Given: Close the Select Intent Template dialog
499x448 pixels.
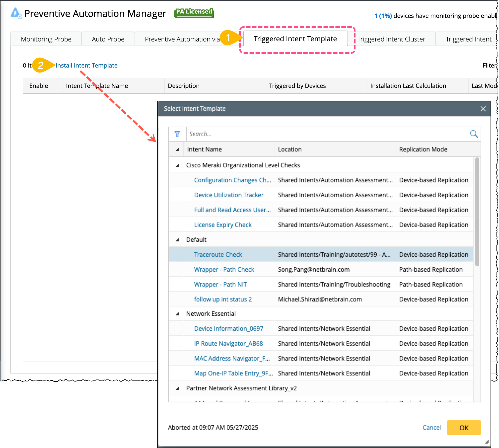Looking at the screenshot, I should 483,109.
